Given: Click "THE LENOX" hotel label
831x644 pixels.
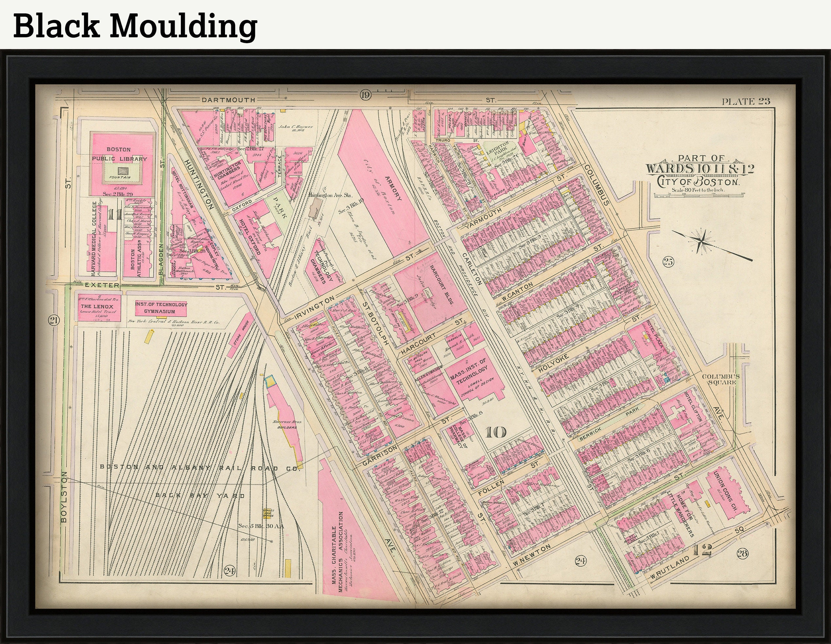Looking at the screenshot, I should [97, 306].
